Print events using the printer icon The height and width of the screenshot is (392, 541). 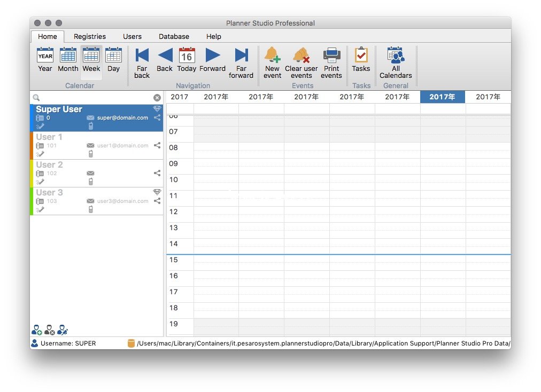pos(331,62)
